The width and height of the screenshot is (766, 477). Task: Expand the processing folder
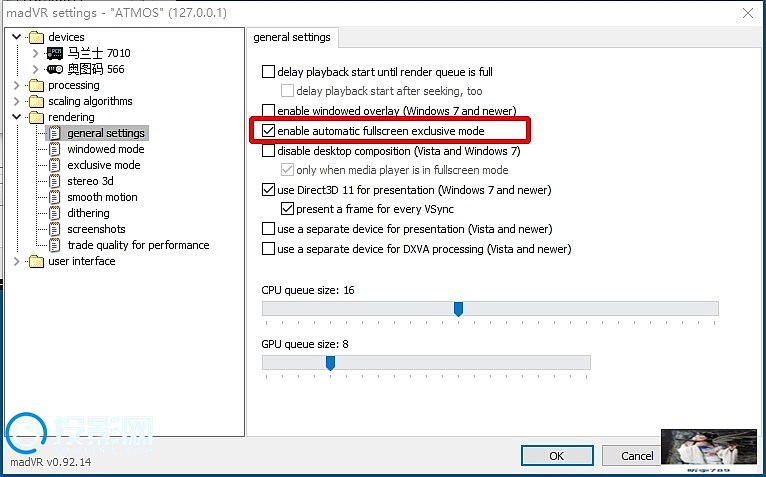[17, 86]
